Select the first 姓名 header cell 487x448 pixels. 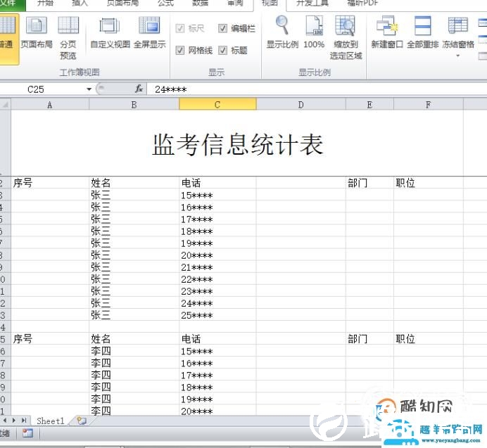tap(134, 183)
